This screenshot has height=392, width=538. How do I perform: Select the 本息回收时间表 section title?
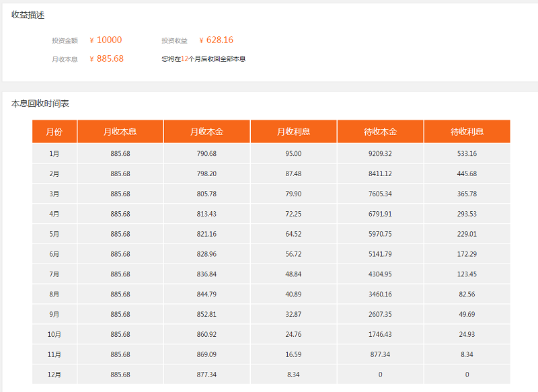(40, 104)
